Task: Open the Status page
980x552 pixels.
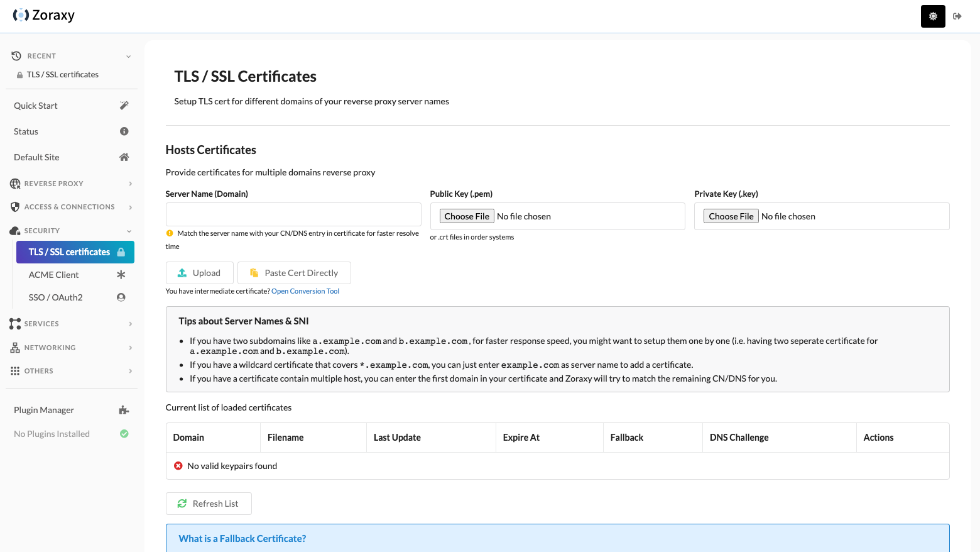Action: point(71,131)
